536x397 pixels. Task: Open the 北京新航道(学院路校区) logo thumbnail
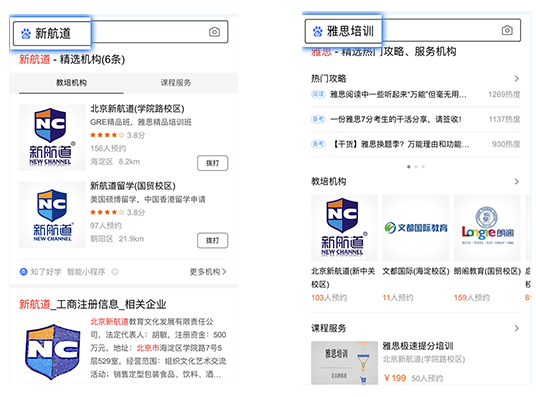point(52,137)
